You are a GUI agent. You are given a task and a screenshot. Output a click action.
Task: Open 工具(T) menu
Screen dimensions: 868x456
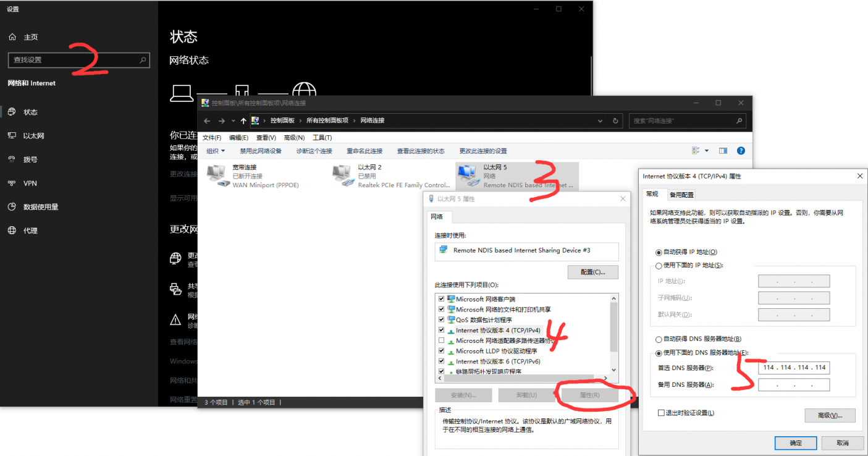click(322, 138)
